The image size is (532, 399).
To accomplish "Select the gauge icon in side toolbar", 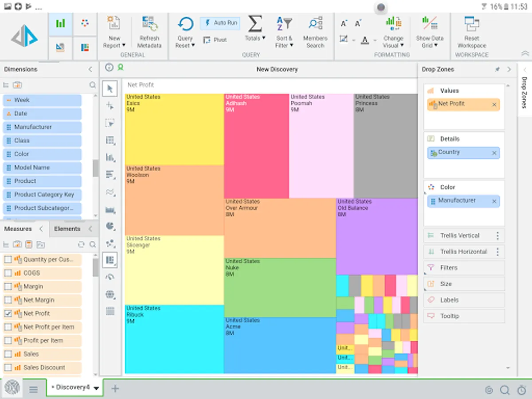I will [x=110, y=277].
